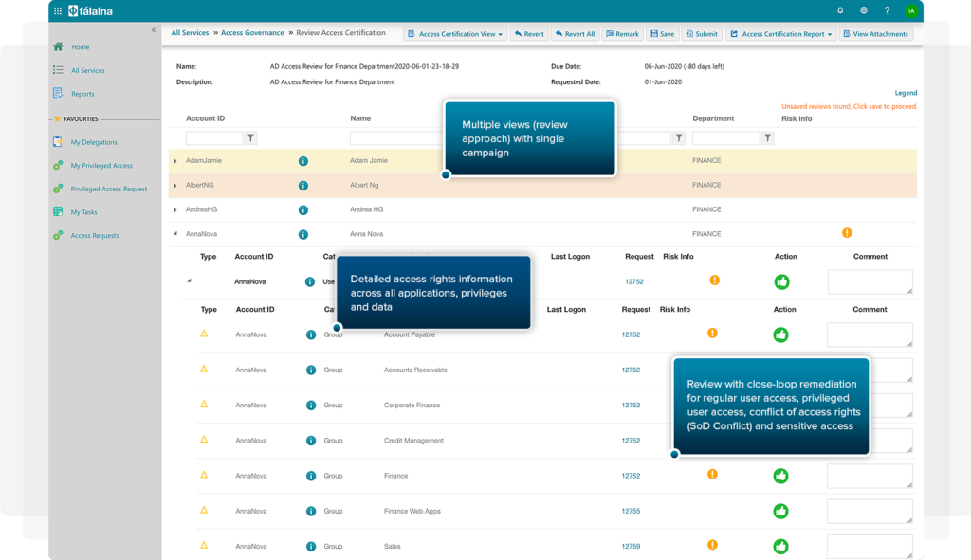Click filter icon beside Department input

point(767,138)
